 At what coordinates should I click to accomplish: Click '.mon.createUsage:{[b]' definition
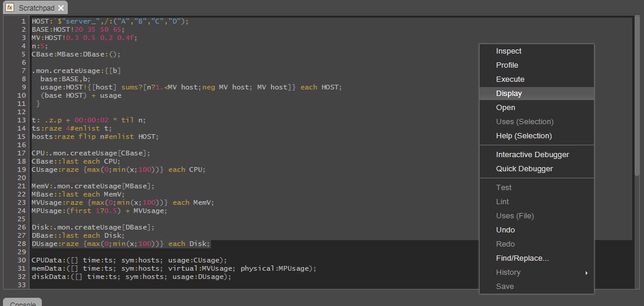(76, 71)
